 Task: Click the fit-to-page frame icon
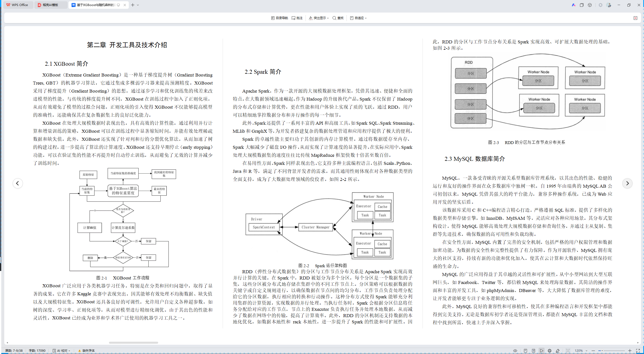pos(568,351)
